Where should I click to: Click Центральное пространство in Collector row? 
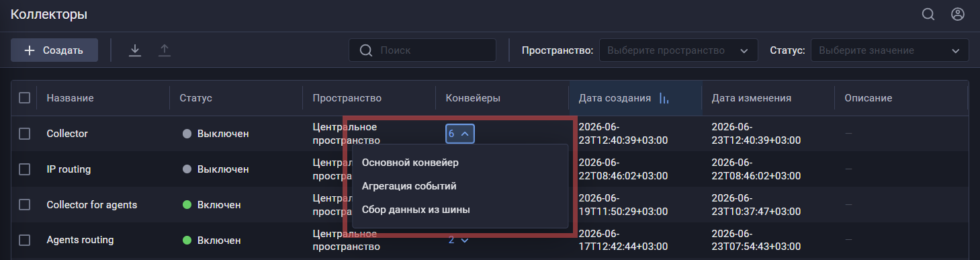pos(346,134)
